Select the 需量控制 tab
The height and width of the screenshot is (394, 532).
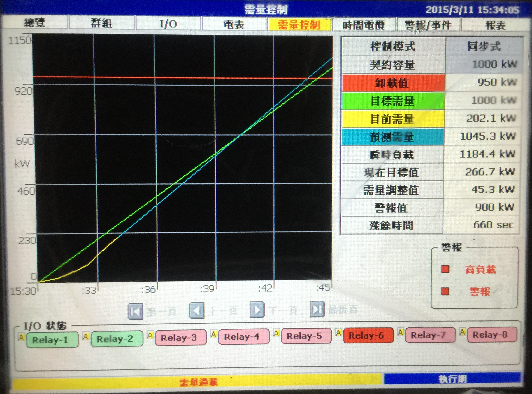(x=299, y=25)
